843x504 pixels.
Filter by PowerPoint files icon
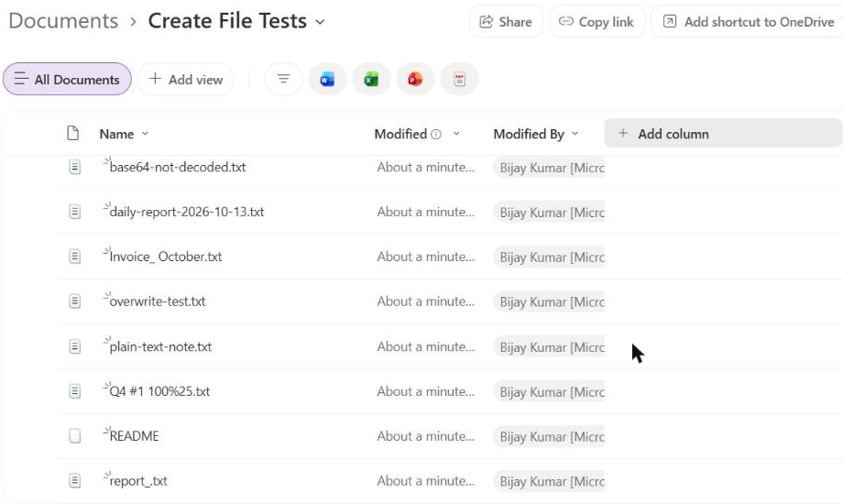coord(415,80)
